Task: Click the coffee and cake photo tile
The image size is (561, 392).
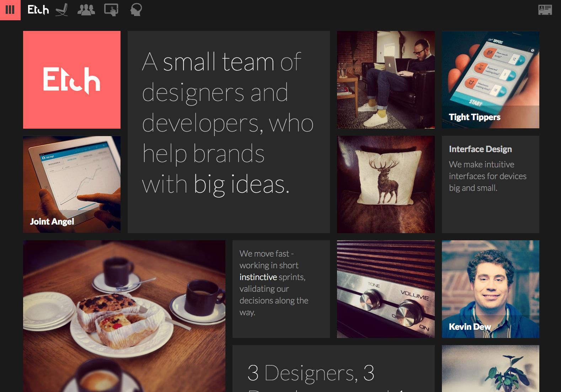Action: click(124, 316)
